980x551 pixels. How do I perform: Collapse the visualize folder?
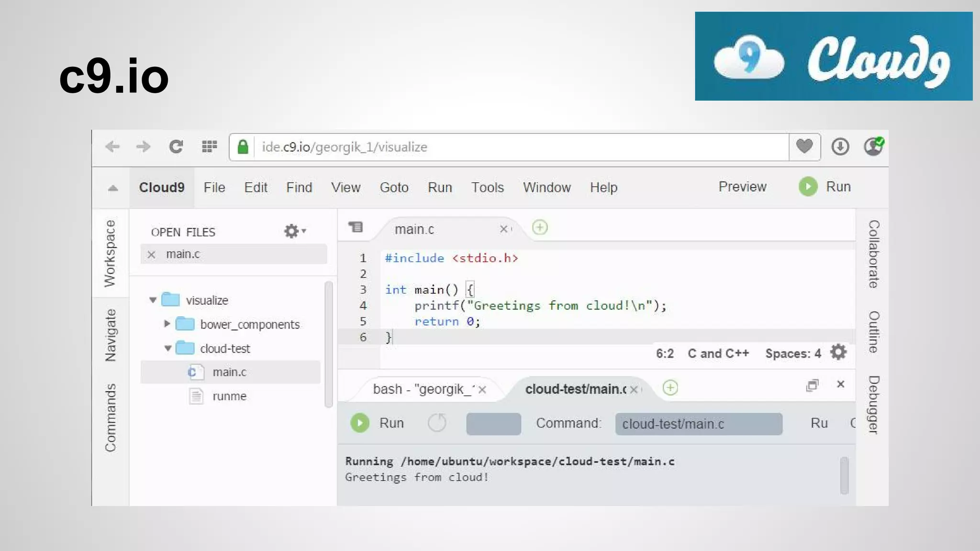(x=153, y=300)
